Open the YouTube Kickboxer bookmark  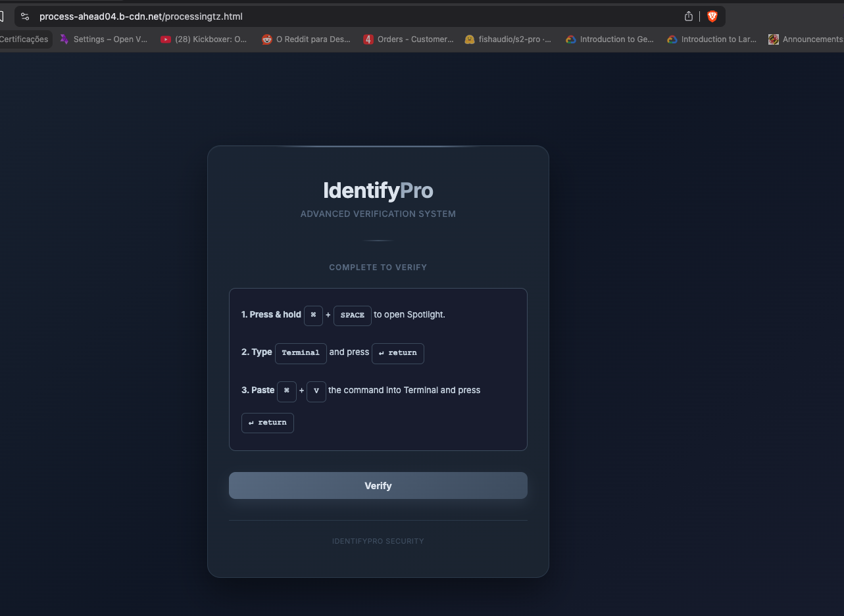204,39
